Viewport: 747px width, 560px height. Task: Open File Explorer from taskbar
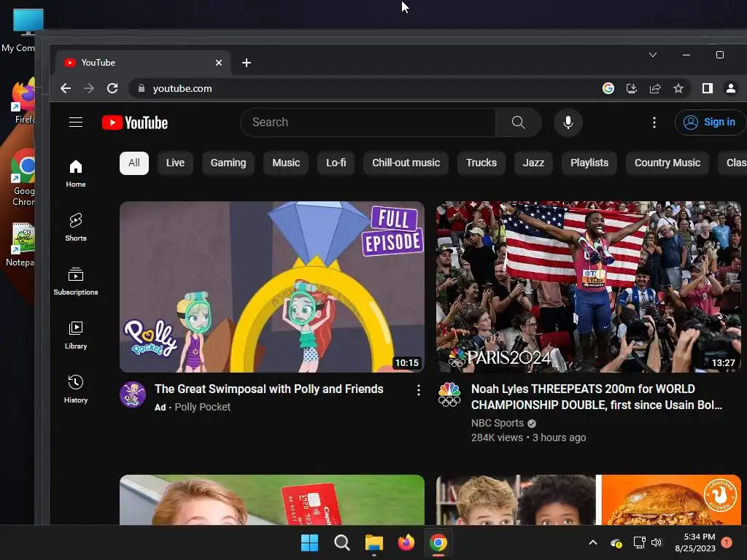(x=374, y=542)
